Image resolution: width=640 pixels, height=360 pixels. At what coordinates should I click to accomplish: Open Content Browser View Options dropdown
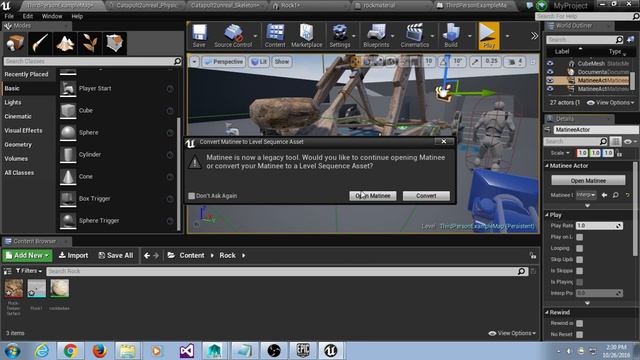click(x=512, y=333)
